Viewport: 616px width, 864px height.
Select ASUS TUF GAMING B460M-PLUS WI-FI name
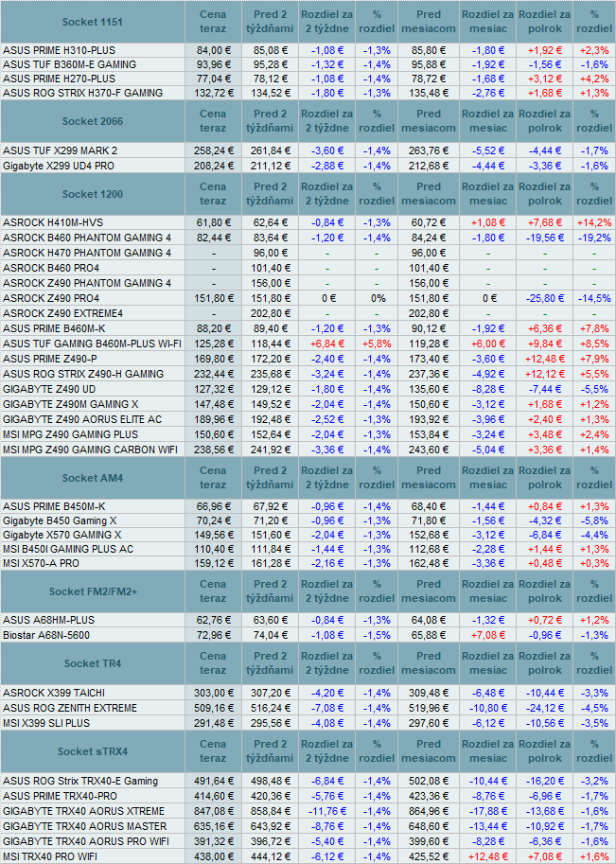[92, 344]
